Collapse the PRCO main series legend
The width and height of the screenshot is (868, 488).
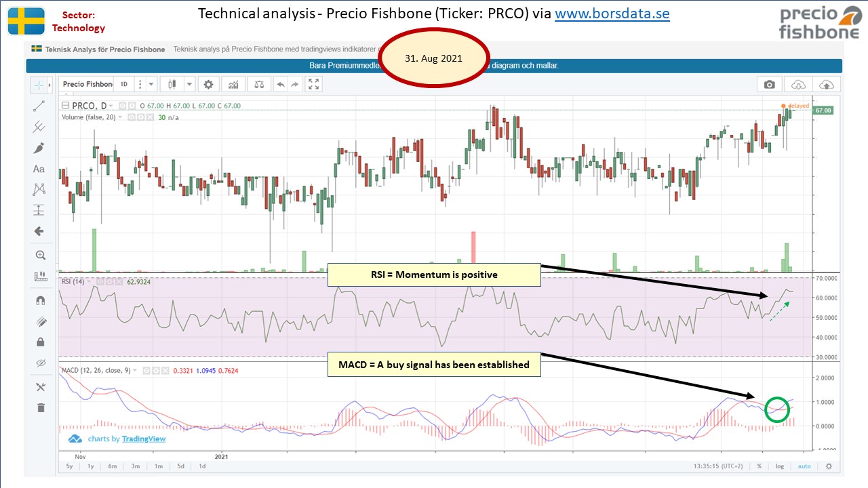65,106
